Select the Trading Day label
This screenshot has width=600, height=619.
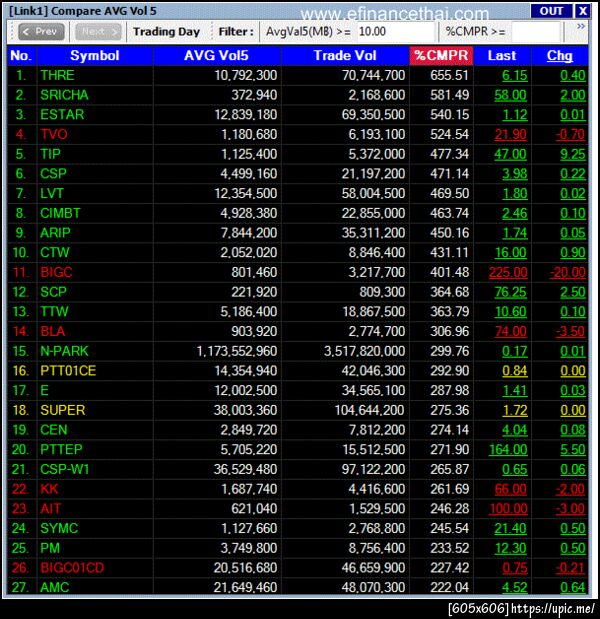coord(166,32)
